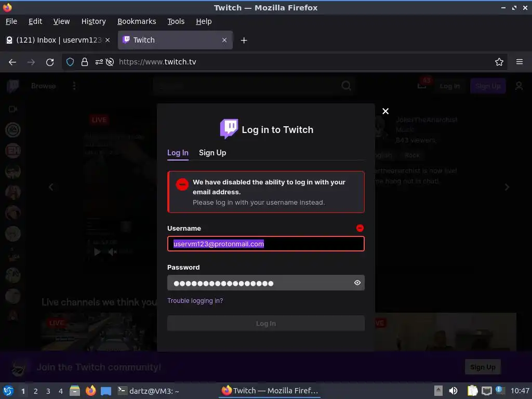Switch to workspace 3 in the taskbar
The height and width of the screenshot is (399, 532).
click(x=48, y=391)
